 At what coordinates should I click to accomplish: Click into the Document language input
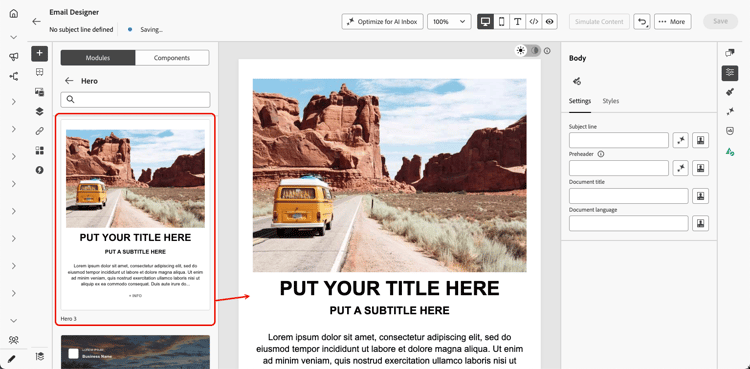tap(629, 224)
